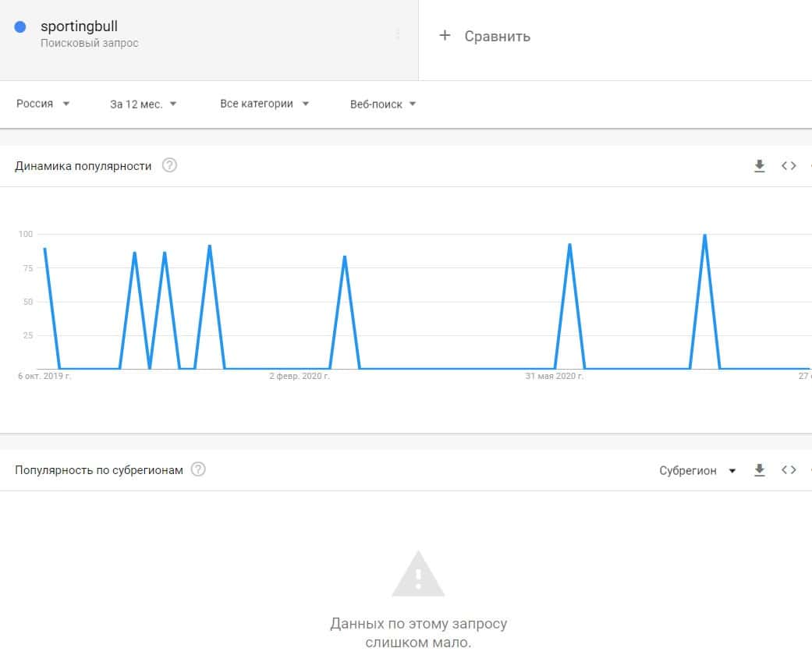Click the chart's highest peak at 100

click(704, 235)
